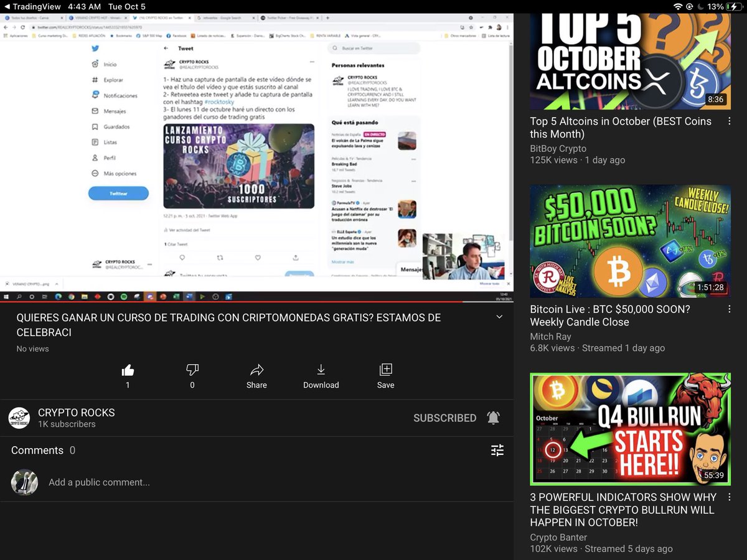Image resolution: width=747 pixels, height=560 pixels.
Task: Click the Share label under arrow
Action: [256, 385]
